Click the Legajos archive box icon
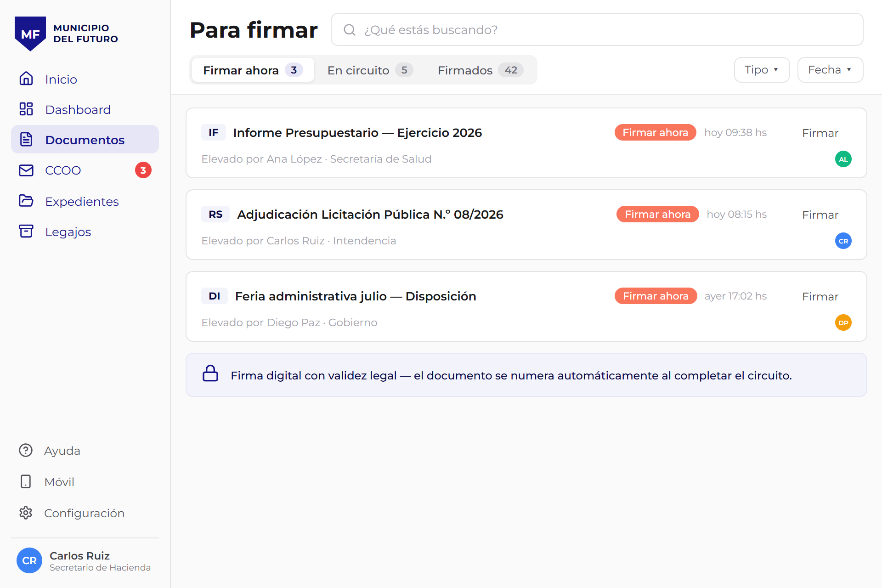The width and height of the screenshot is (882, 588). click(26, 231)
